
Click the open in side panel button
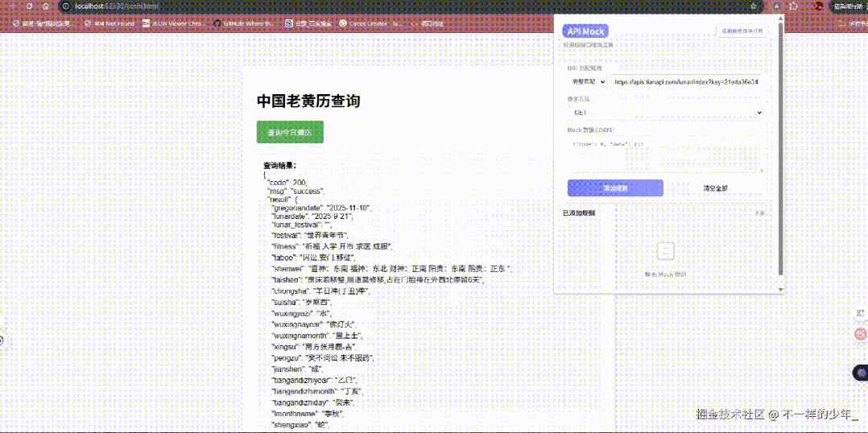click(742, 31)
